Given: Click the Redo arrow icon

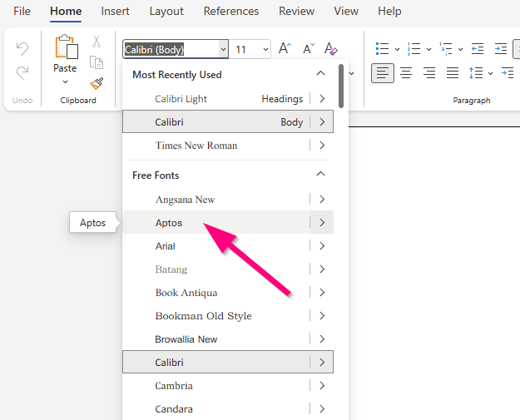Looking at the screenshot, I should (x=22, y=72).
